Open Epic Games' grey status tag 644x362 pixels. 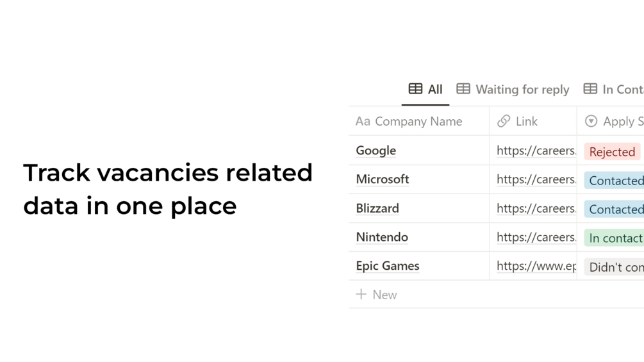click(615, 267)
